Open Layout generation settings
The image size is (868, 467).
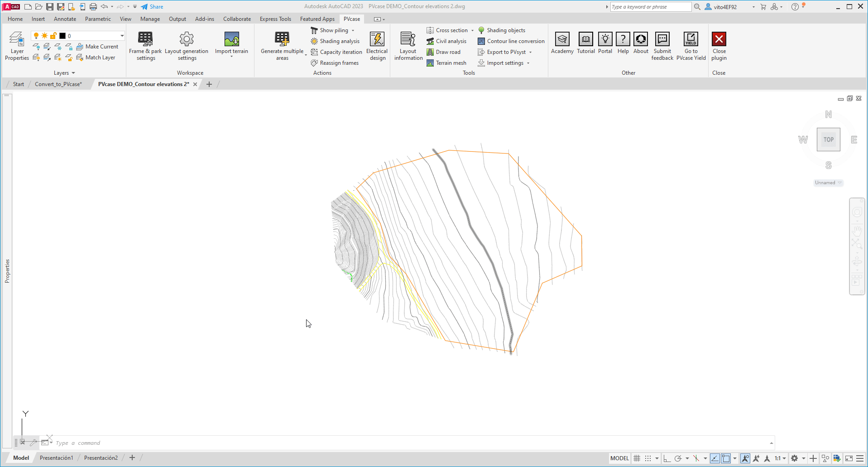click(187, 45)
